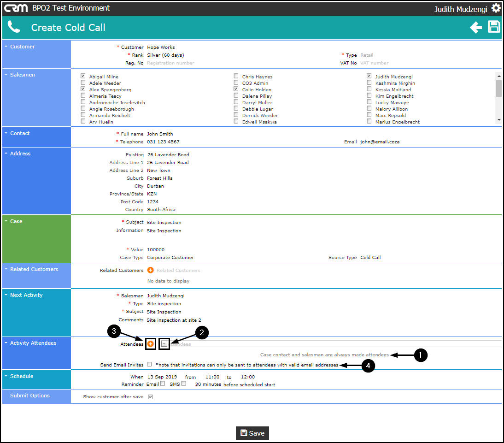This screenshot has width=504, height=443.
Task: Check Chris Haynes salesman
Action: point(236,76)
